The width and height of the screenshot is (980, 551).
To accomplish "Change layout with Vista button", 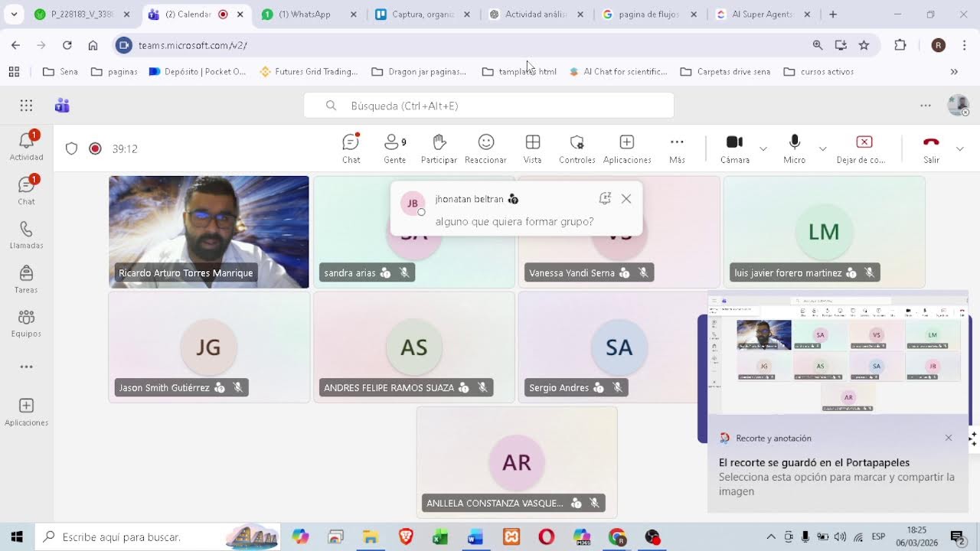I will click(533, 148).
